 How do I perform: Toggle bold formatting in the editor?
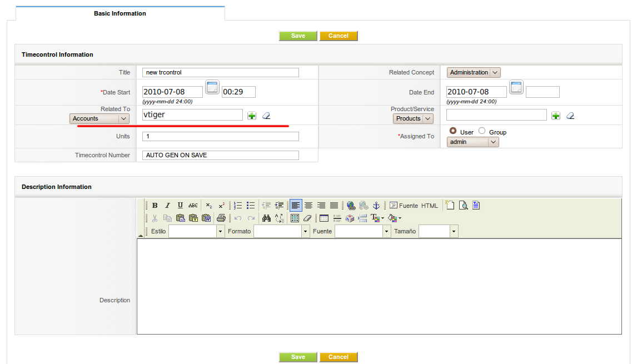click(x=155, y=205)
